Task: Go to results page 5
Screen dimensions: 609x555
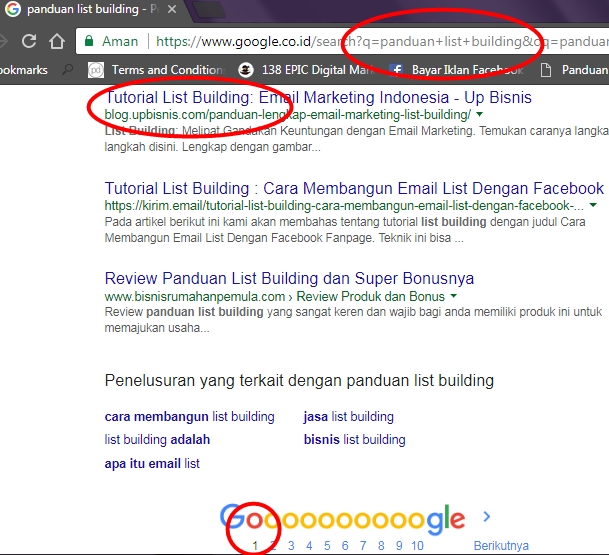Action: [x=327, y=546]
